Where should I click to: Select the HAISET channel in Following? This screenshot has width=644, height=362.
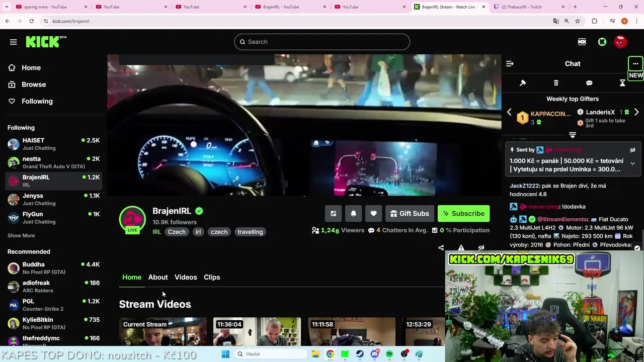(53, 144)
